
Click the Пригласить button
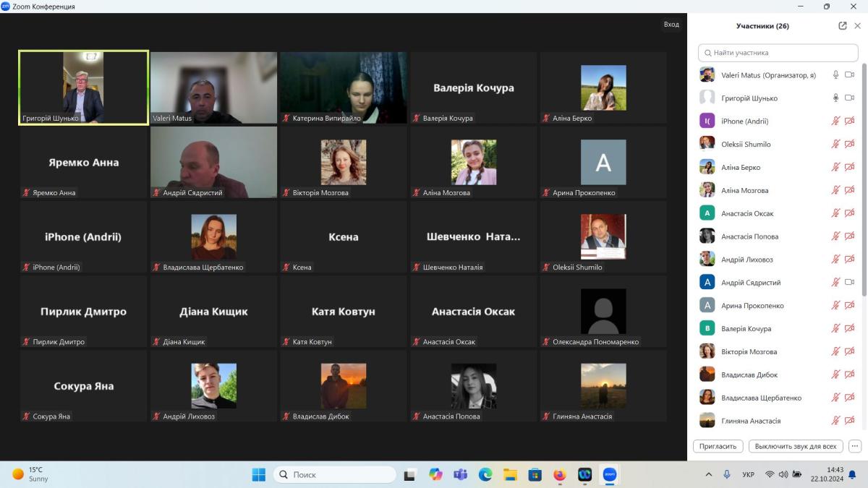click(x=718, y=446)
